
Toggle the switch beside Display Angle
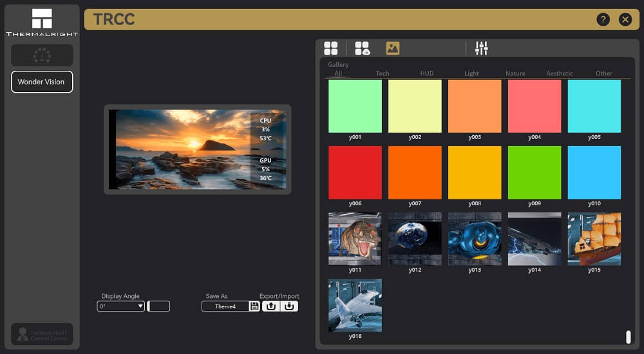(x=158, y=306)
